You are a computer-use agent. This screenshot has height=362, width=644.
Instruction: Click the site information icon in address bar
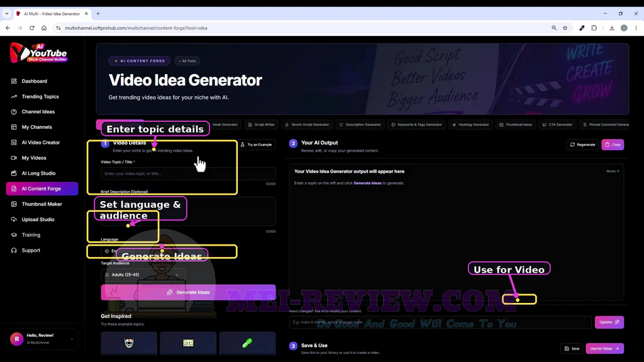point(58,28)
